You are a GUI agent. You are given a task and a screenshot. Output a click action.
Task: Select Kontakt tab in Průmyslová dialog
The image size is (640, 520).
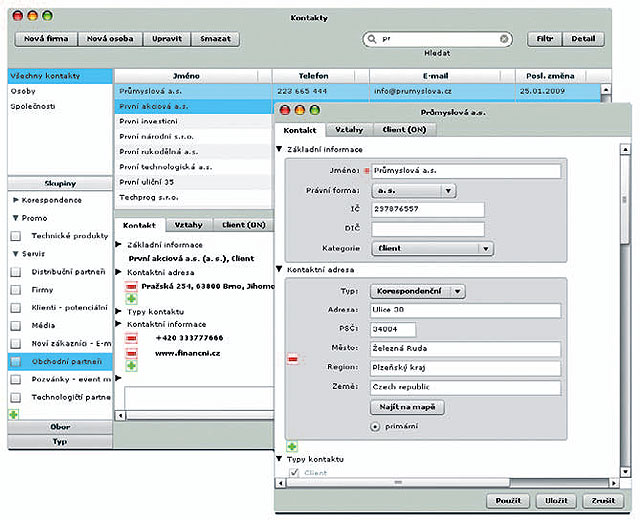[x=300, y=130]
